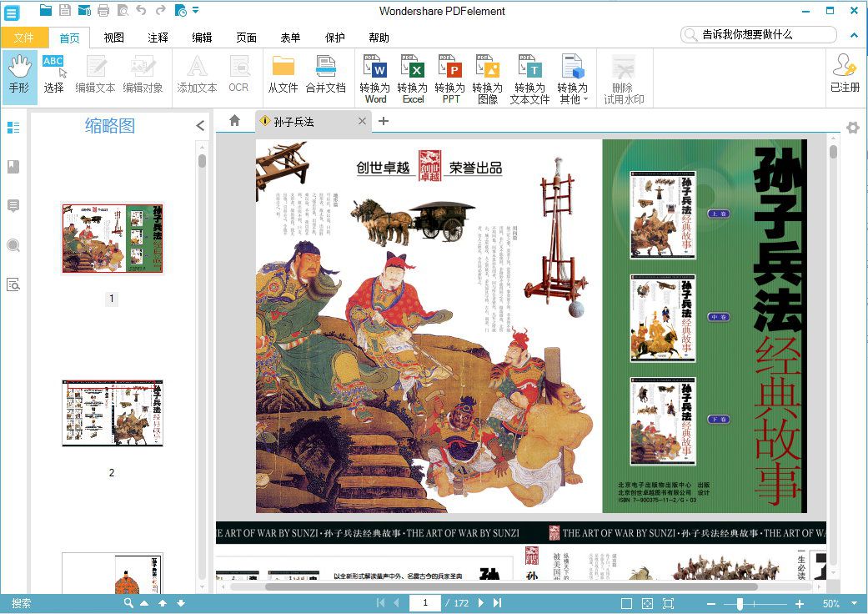Go to the first page button

[x=380, y=603]
